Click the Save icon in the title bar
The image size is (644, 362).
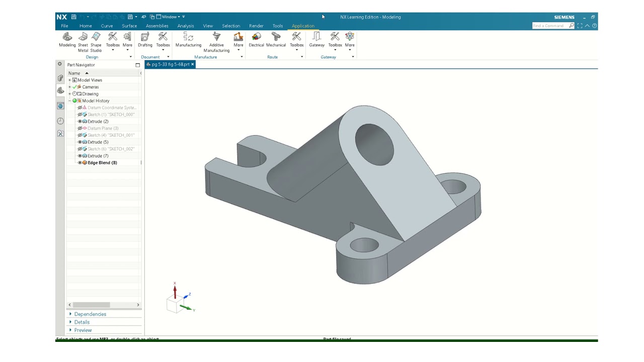tap(74, 17)
